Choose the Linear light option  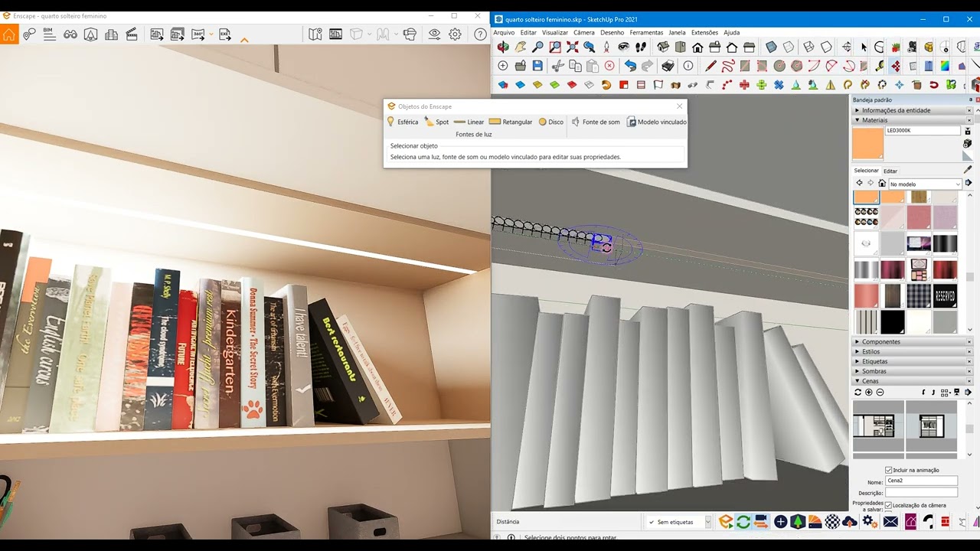pos(469,122)
